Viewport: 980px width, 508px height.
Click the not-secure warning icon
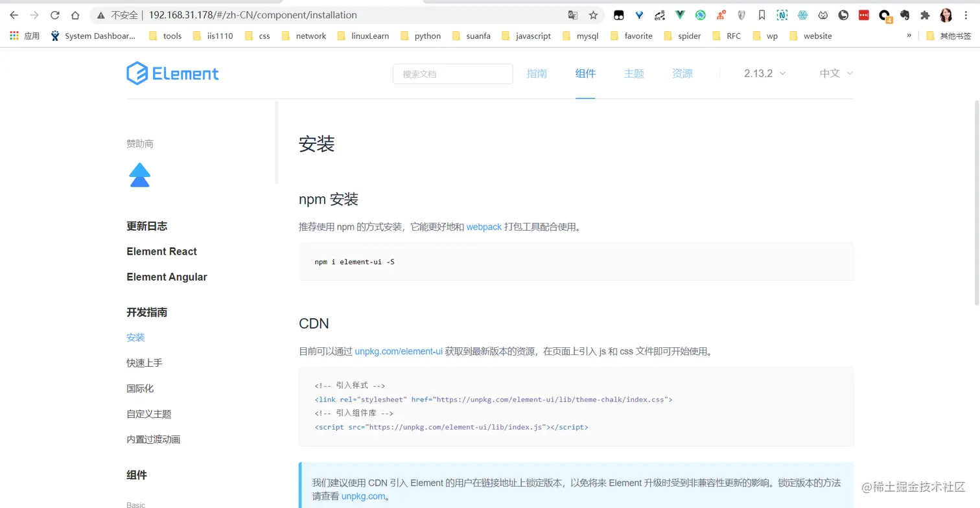point(101,15)
